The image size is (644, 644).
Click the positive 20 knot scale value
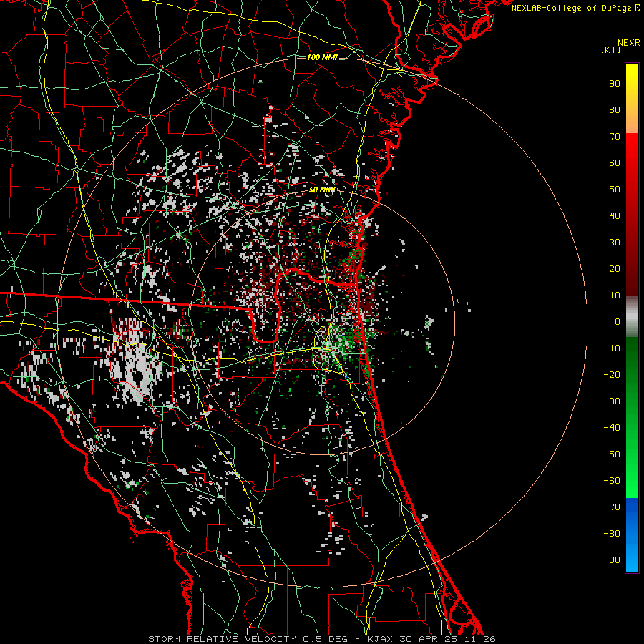(x=615, y=269)
